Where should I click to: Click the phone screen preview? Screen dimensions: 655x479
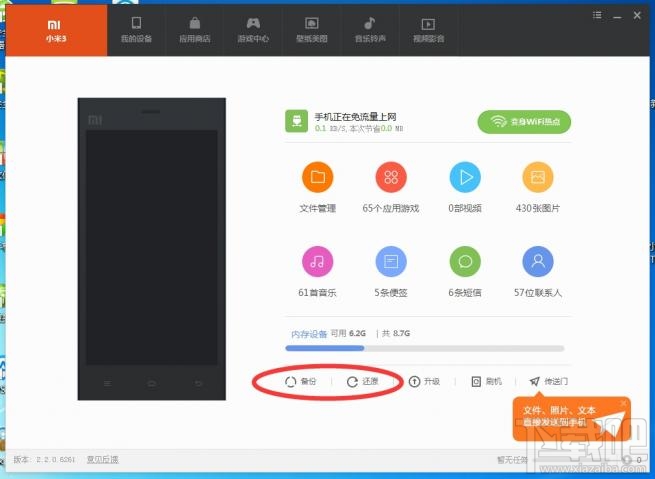click(152, 247)
